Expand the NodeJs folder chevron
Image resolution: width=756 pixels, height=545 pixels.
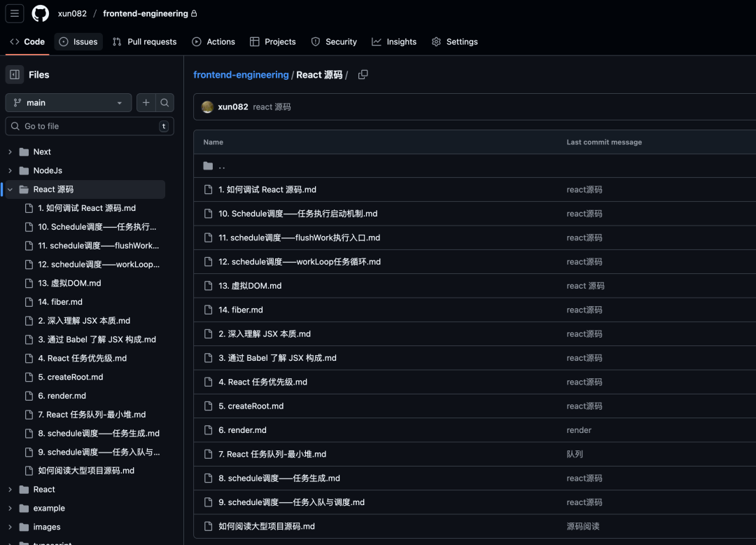(x=10, y=171)
